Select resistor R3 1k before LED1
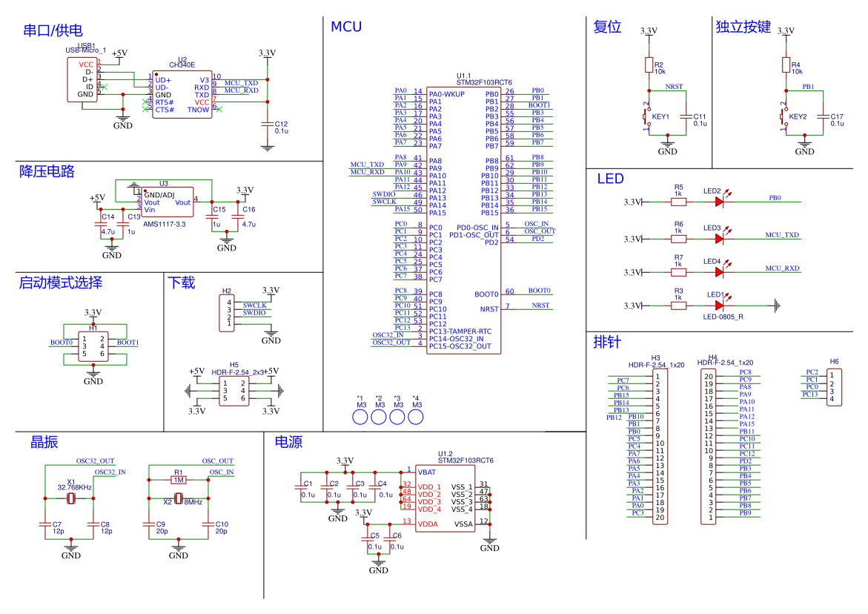 (x=679, y=306)
